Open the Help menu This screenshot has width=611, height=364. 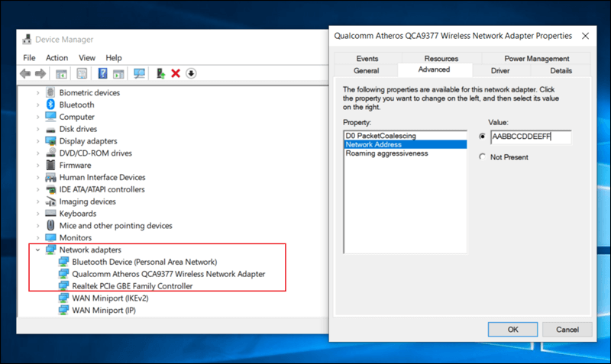[x=114, y=58]
